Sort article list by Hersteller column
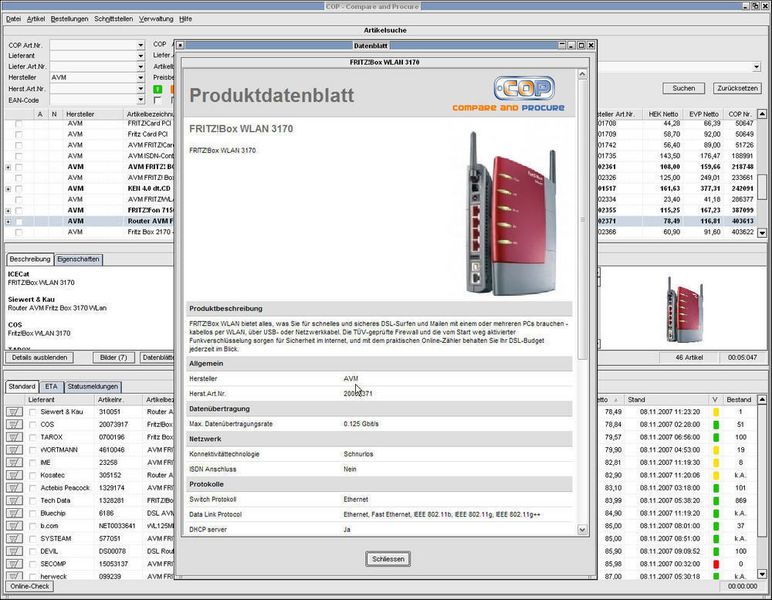The image size is (772, 600). pos(80,114)
